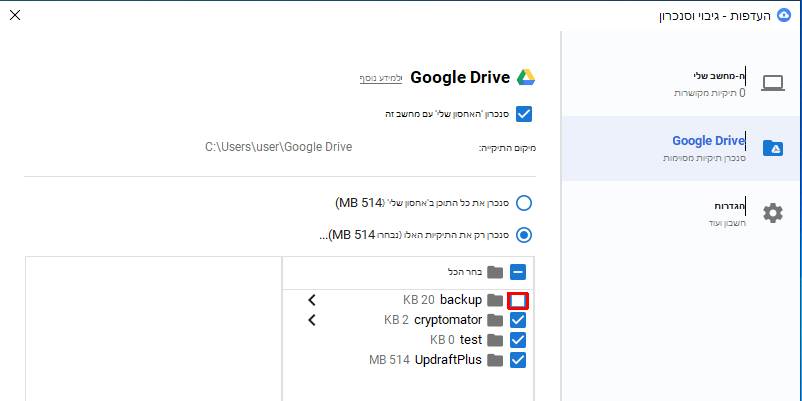Close the preferences window

click(x=15, y=15)
